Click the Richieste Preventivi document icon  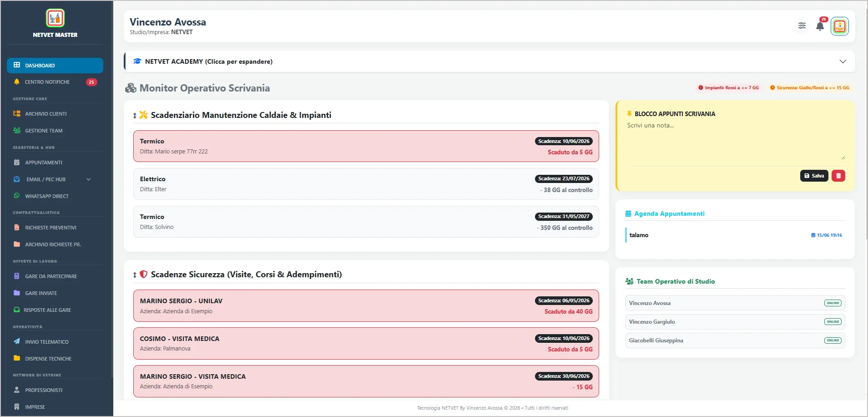point(17,228)
